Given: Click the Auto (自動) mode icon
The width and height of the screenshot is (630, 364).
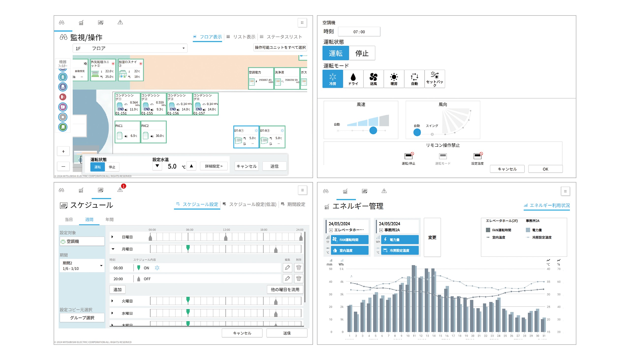Looking at the screenshot, I should [414, 79].
